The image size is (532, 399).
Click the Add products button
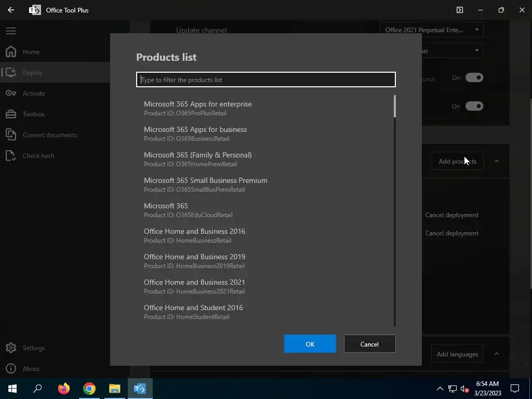click(457, 161)
